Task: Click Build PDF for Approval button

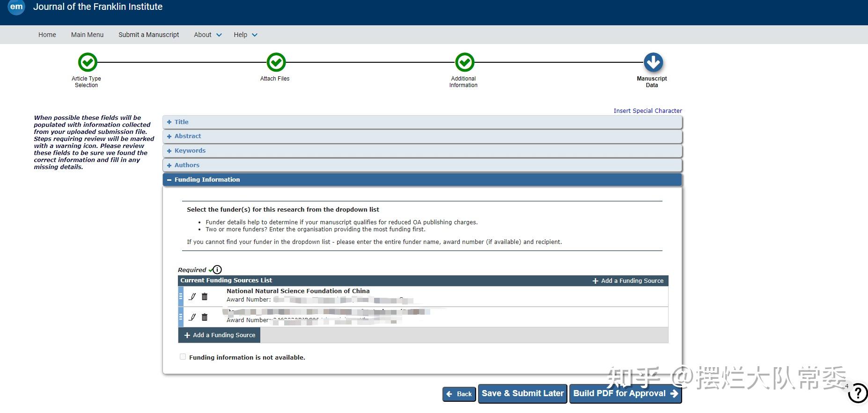Action: (625, 393)
